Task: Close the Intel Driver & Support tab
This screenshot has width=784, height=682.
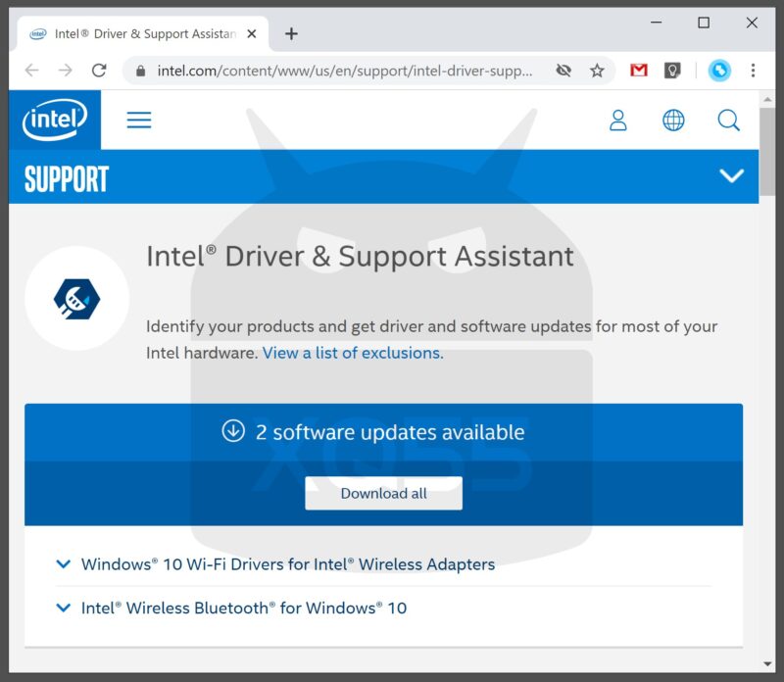Action: [x=252, y=33]
